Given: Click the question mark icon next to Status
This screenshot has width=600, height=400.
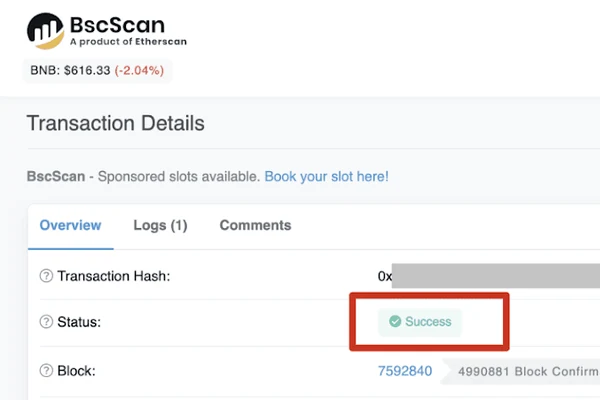Looking at the screenshot, I should click(46, 322).
